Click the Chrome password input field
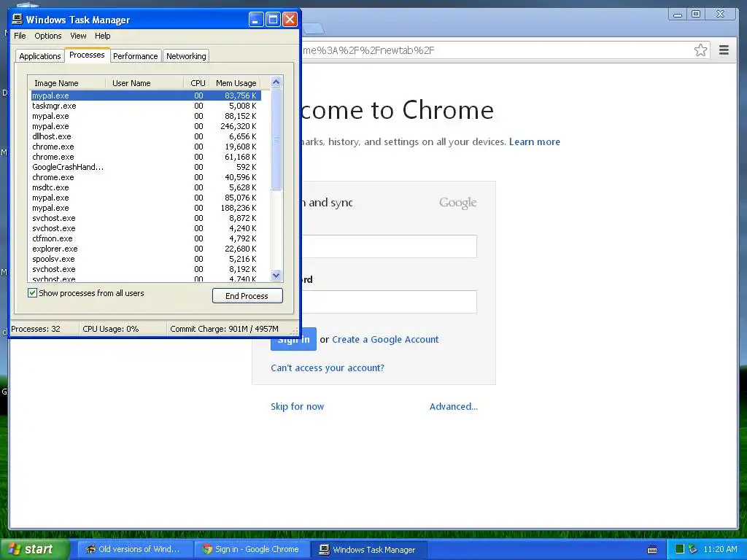The image size is (747, 560). pyautogui.click(x=388, y=302)
